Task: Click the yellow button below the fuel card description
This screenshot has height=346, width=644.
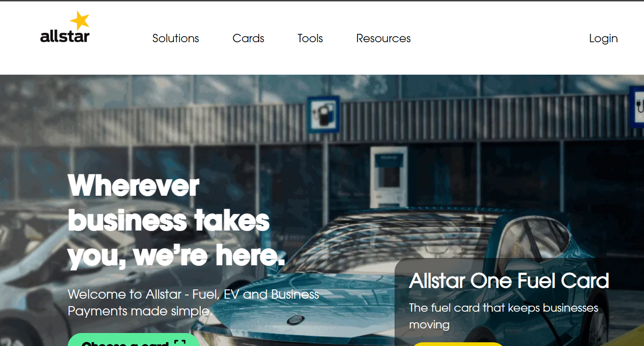Action: 458,344
